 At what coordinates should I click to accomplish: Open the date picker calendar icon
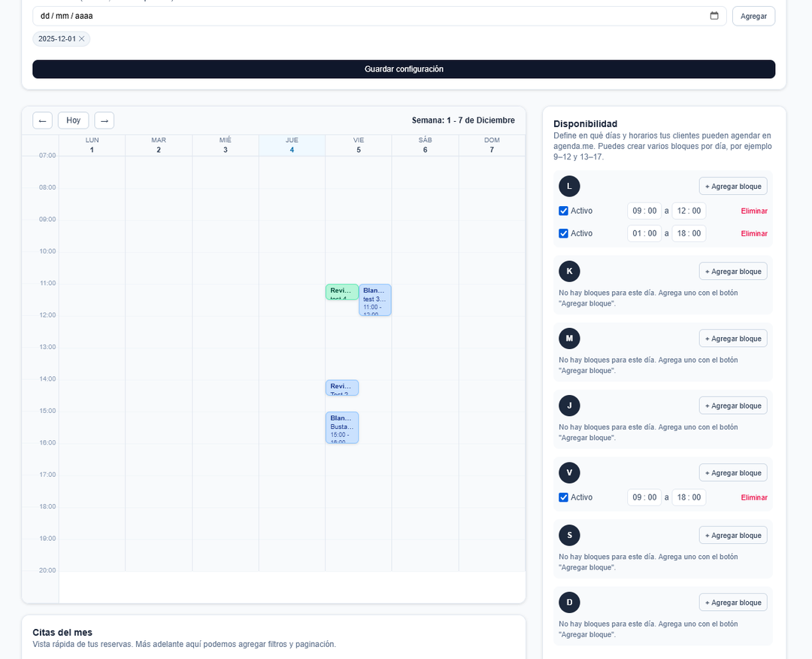[714, 15]
